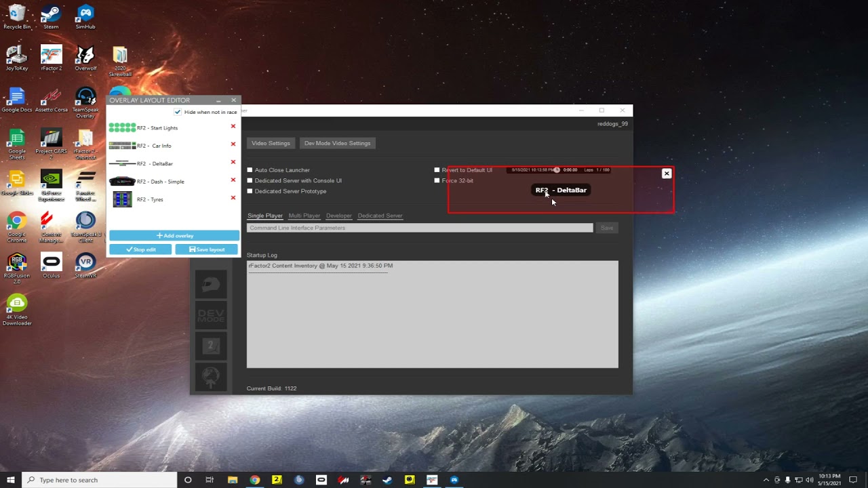Viewport: 868px width, 488px height.
Task: Select the RGBFusion 2.0 desktop icon
Action: (17, 268)
